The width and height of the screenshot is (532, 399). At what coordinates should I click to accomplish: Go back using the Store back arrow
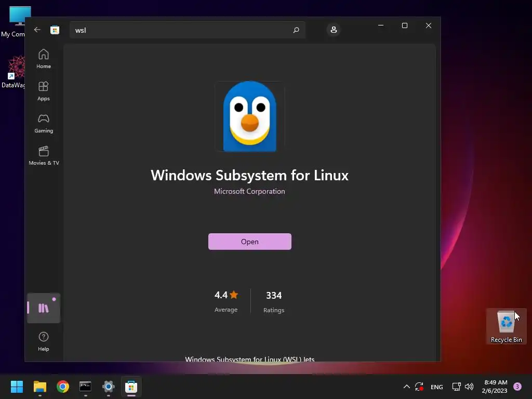[x=37, y=30]
